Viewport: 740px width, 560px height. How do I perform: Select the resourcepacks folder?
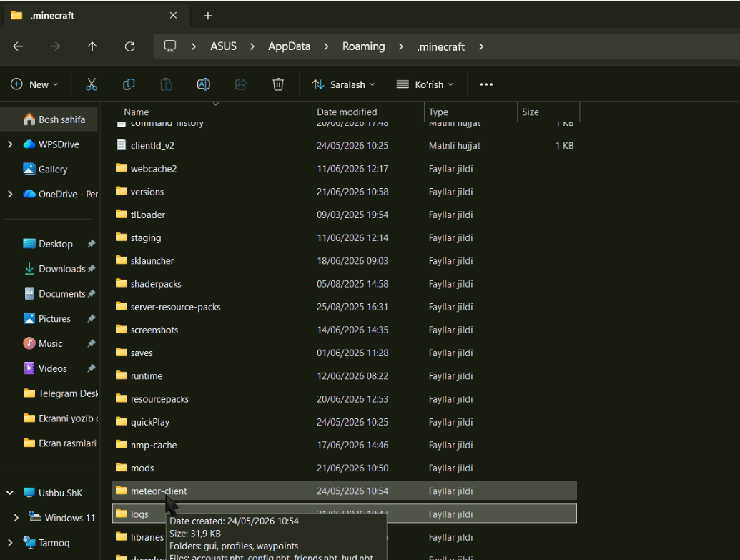pos(345,399)
